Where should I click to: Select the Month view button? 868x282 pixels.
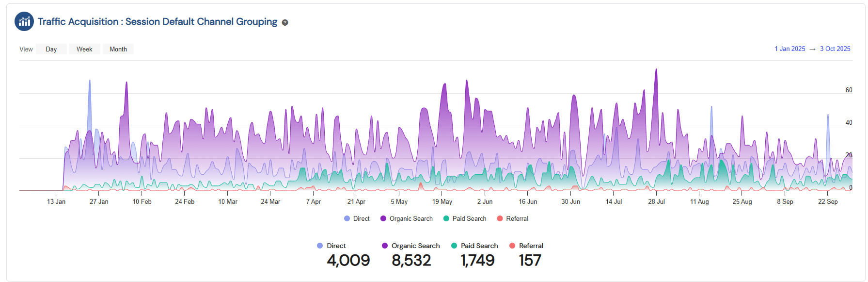click(x=118, y=49)
